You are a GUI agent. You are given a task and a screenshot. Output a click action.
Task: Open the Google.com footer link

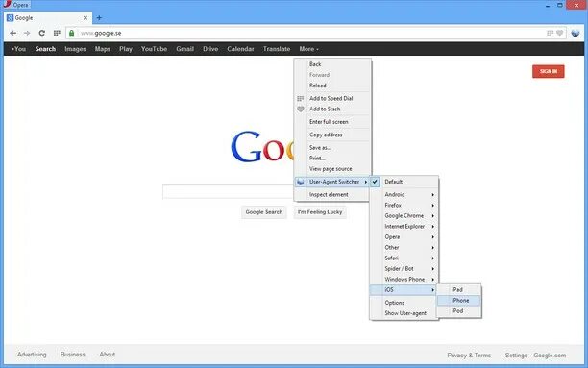[550, 356]
